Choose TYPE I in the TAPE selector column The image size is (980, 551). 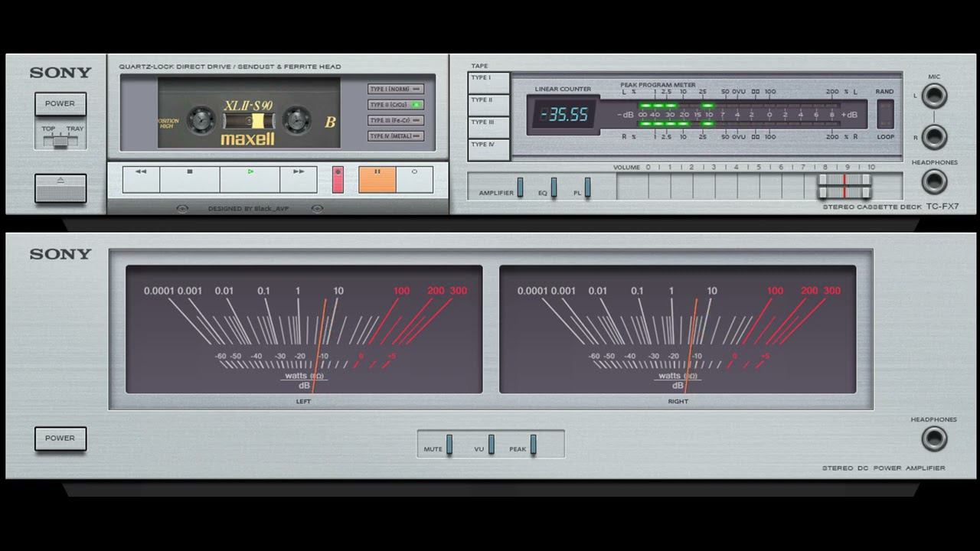pos(488,83)
